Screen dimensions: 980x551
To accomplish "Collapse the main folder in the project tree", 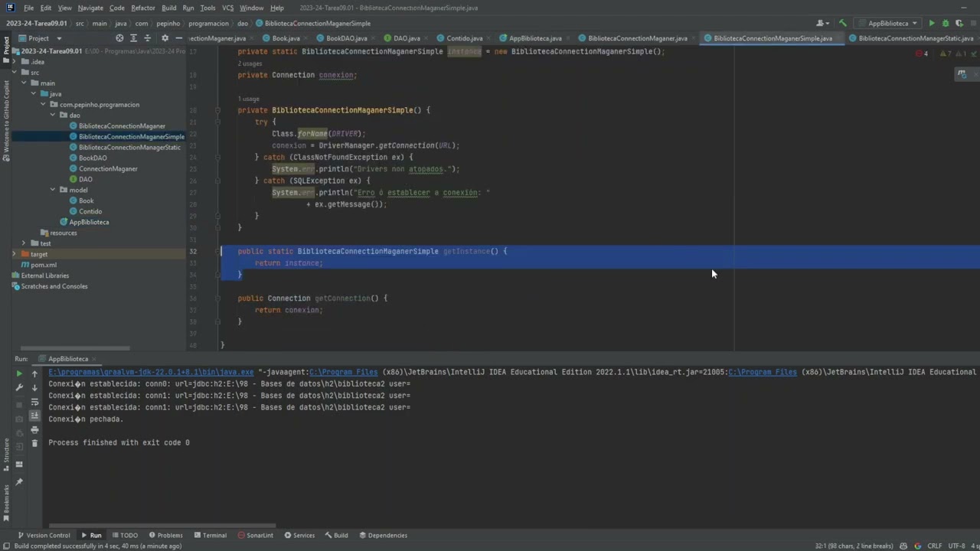I will tap(24, 83).
